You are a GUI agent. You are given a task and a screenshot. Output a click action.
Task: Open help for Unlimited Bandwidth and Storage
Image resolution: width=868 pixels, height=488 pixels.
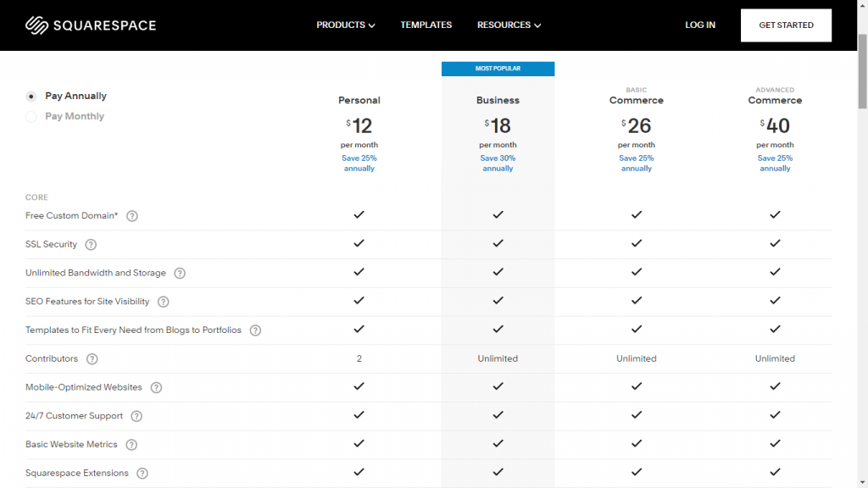pyautogui.click(x=179, y=273)
